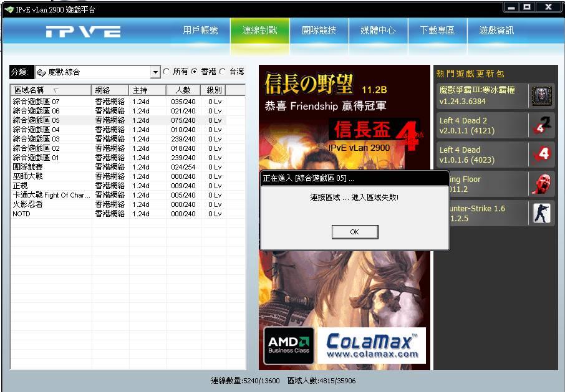
Task: Sort by 人數 column header
Action: click(x=183, y=90)
